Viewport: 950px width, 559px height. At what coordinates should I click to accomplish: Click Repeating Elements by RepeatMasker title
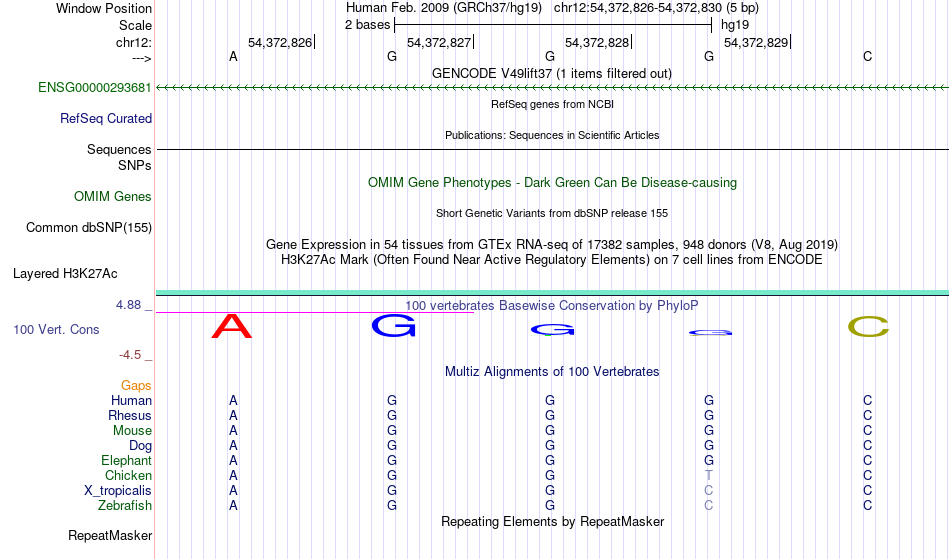pos(552,522)
